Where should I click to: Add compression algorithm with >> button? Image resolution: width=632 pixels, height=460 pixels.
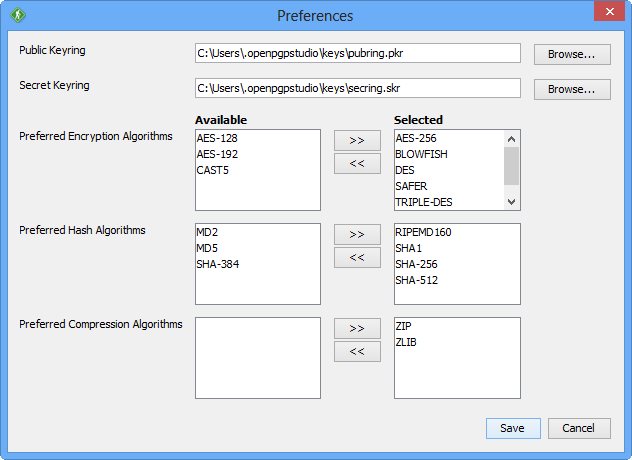click(357, 328)
